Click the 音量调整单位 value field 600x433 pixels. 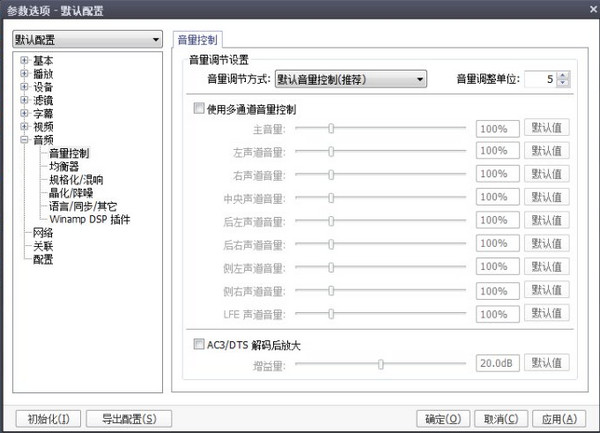pyautogui.click(x=541, y=79)
